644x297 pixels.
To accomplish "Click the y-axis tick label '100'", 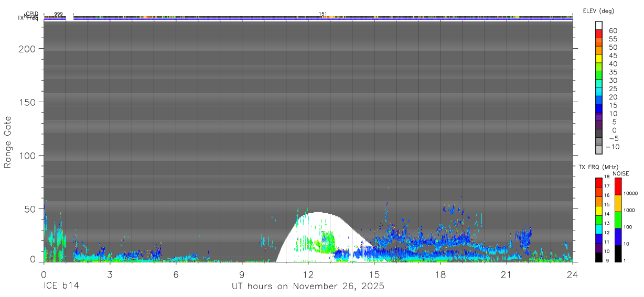I will 28,156.
